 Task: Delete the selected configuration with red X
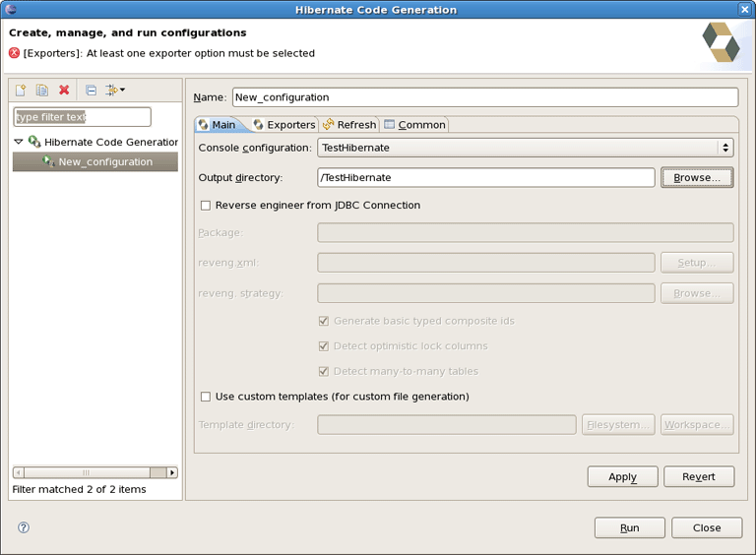[x=64, y=91]
